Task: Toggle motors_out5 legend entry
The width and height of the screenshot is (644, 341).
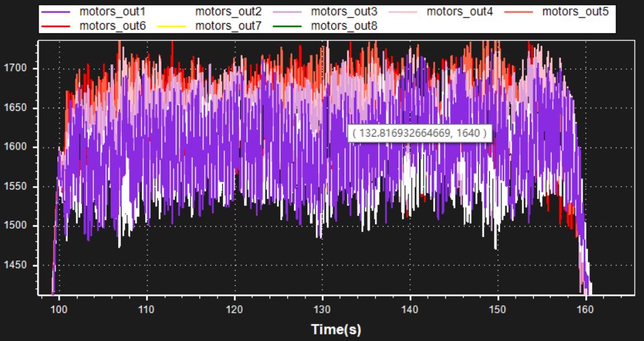Action: (x=556, y=12)
